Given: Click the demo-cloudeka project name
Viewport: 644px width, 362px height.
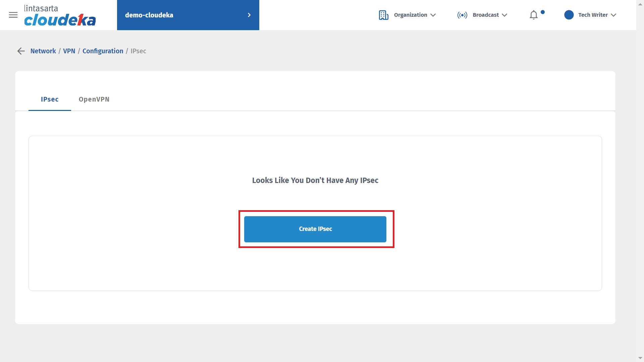Looking at the screenshot, I should 149,15.
